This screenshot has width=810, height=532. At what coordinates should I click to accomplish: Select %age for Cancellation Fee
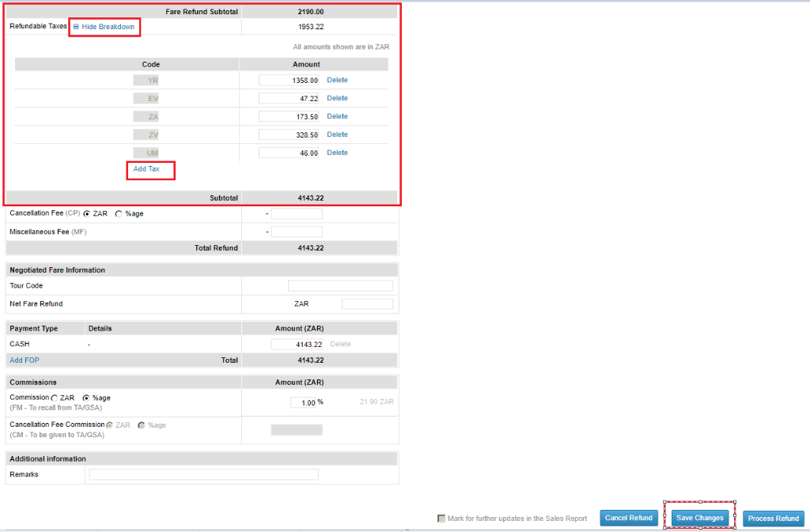[119, 213]
